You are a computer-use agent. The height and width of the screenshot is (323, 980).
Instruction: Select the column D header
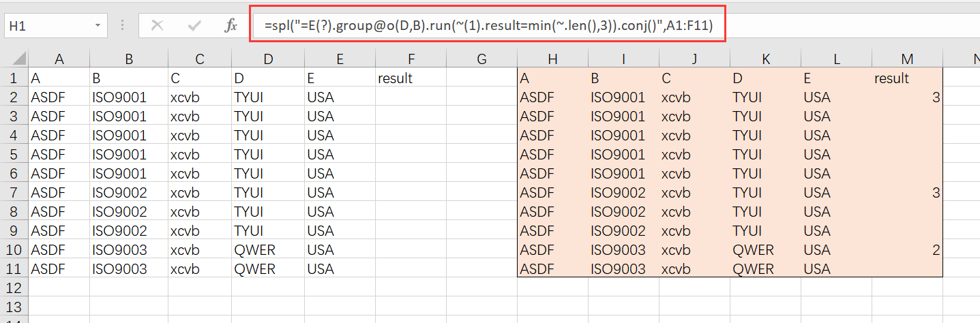tap(268, 59)
